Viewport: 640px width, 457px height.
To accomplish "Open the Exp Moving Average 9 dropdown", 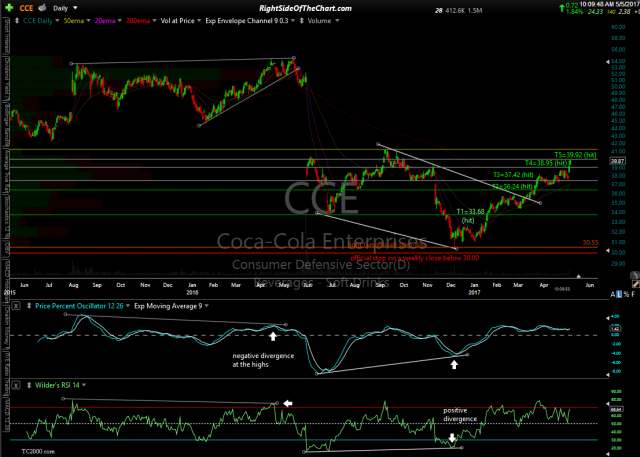I will point(207,306).
